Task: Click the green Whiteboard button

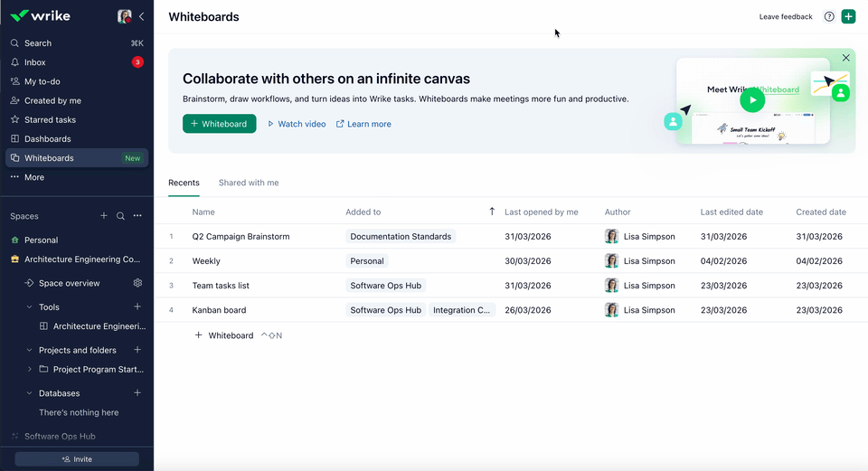Action: coord(219,124)
